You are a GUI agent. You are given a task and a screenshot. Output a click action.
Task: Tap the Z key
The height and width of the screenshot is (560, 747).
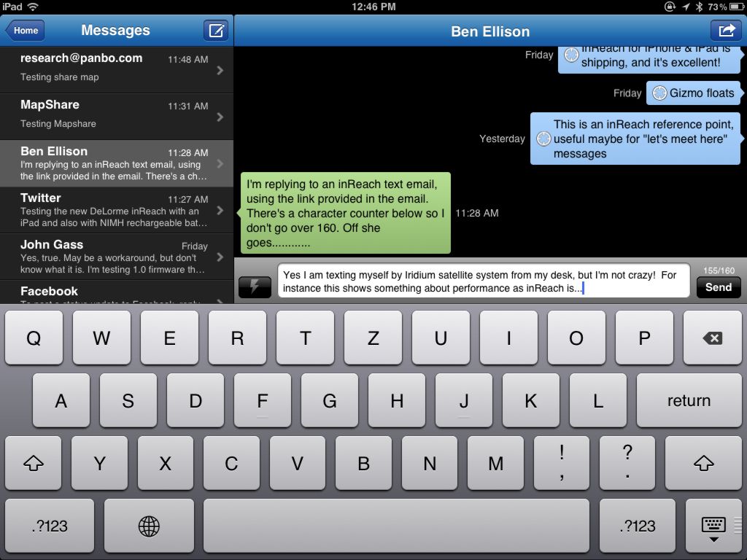(x=373, y=338)
